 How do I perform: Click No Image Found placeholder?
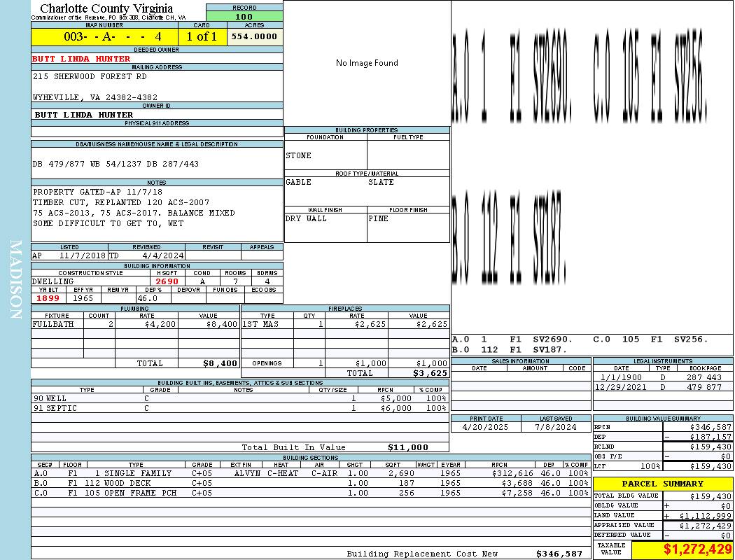point(367,63)
